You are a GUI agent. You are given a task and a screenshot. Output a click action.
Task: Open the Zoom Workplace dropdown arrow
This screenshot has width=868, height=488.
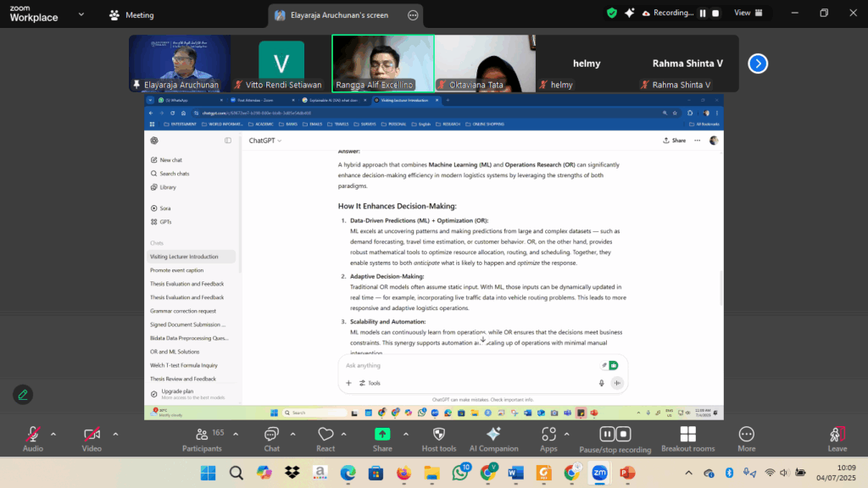pyautogui.click(x=81, y=15)
